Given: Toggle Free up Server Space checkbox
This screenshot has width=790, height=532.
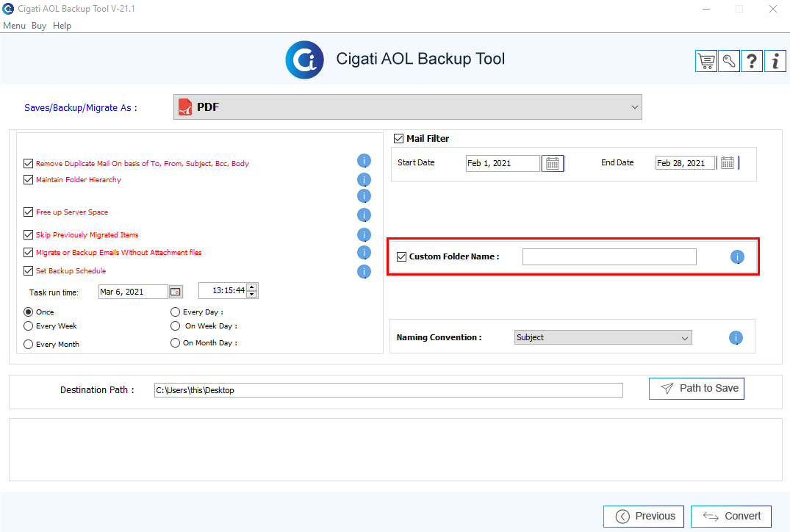Looking at the screenshot, I should coord(28,212).
